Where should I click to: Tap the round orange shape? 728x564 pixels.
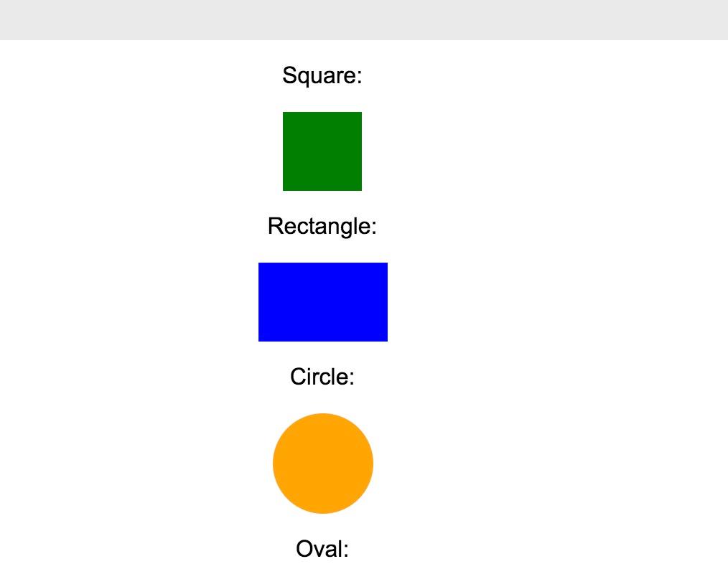323,464
